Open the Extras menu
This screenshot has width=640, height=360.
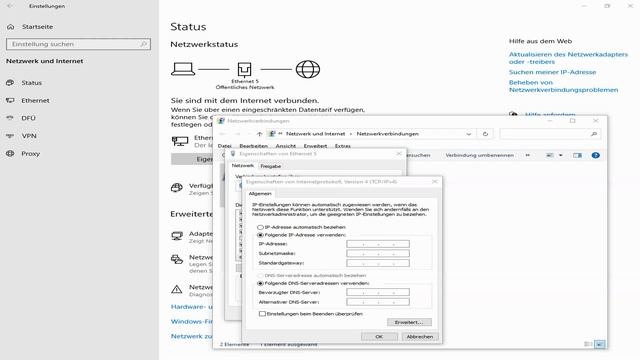[x=342, y=146]
